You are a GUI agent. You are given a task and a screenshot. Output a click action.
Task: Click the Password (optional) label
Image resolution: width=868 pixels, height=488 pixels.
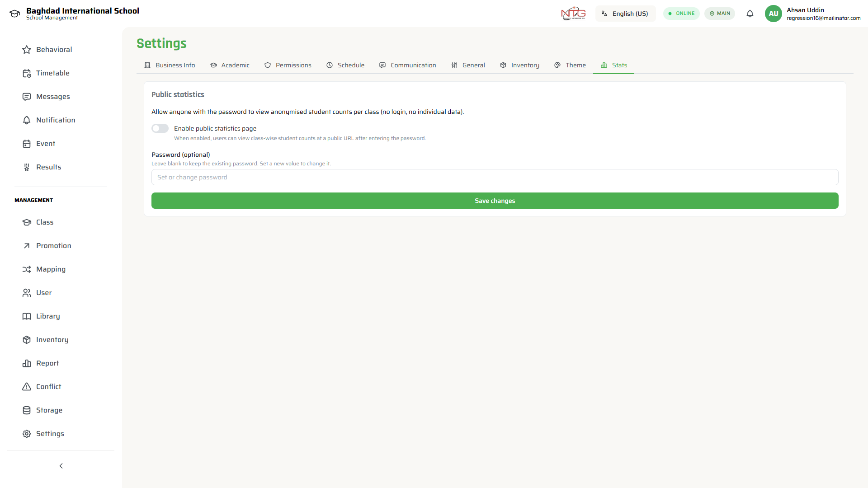click(181, 155)
